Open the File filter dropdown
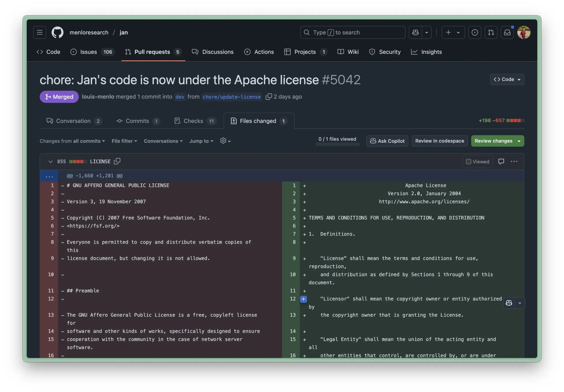Image resolution: width=564 pixels, height=392 pixels. click(124, 141)
